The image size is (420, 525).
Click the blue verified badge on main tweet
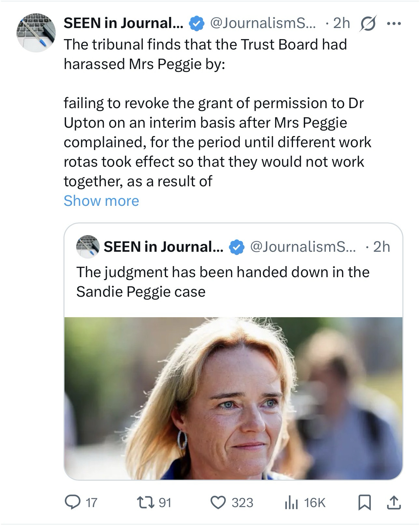click(x=196, y=24)
